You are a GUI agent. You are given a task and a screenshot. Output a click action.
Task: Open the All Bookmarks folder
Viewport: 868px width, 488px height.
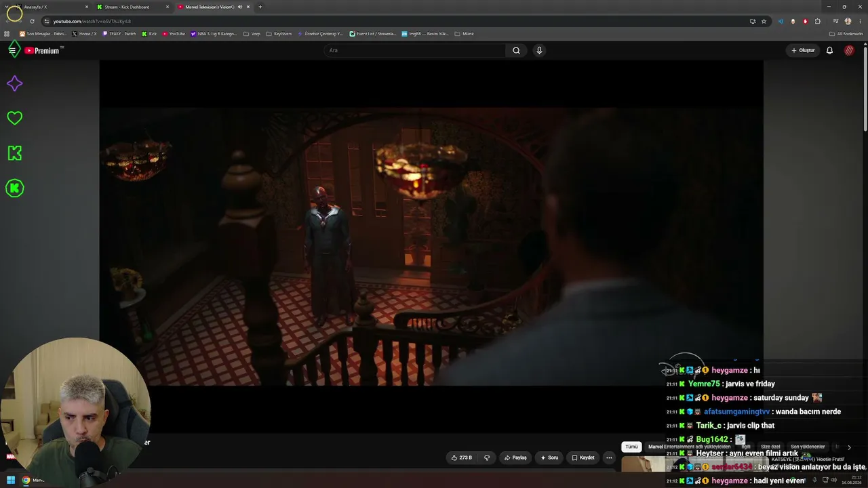[x=846, y=34]
